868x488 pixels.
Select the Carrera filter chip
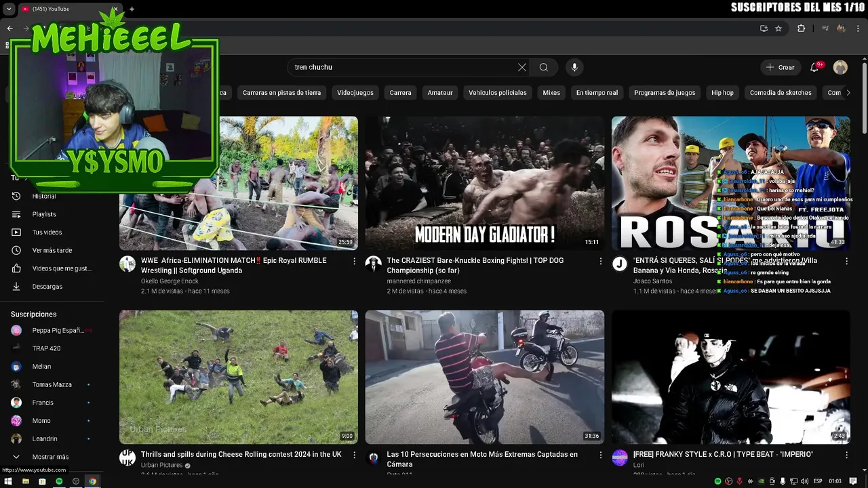(x=400, y=93)
